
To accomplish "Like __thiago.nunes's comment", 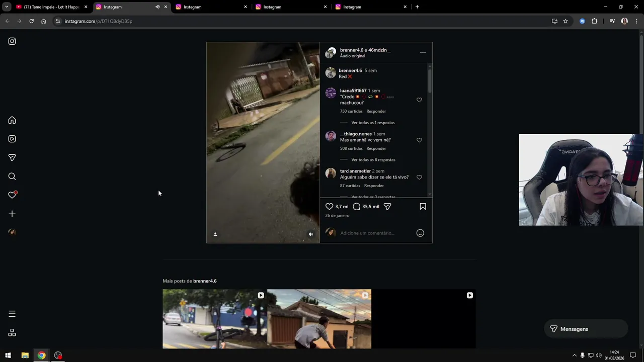I will [419, 140].
